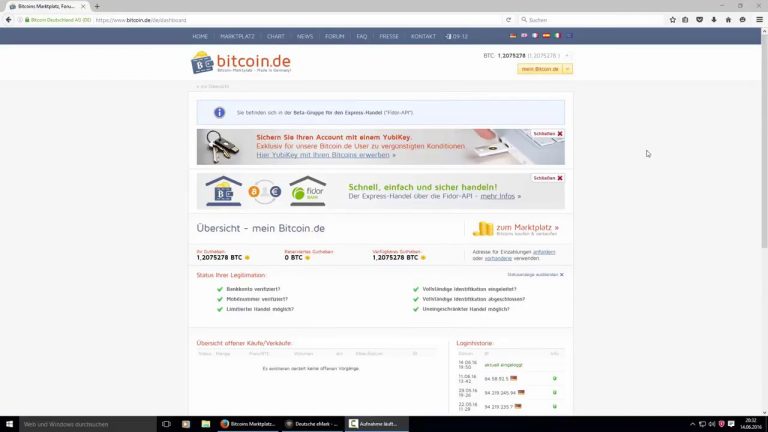Open FORUM in the site navigation
768x432 pixels.
tap(335, 36)
